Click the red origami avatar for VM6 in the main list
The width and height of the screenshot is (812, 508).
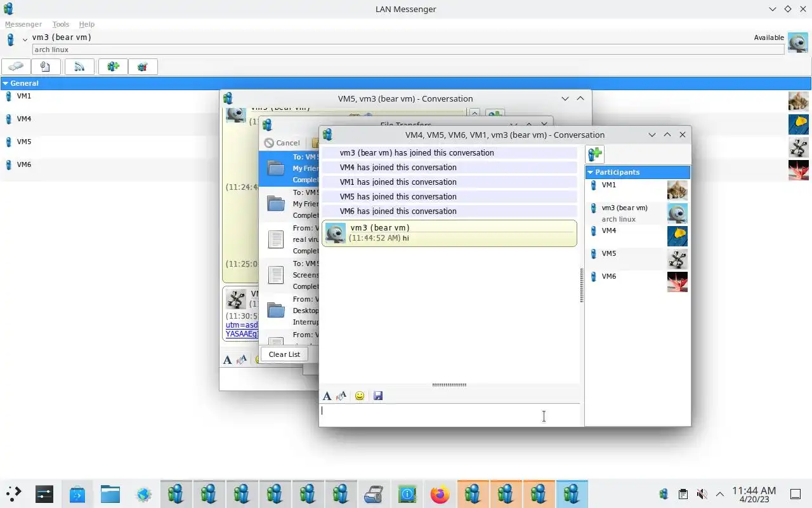tap(799, 170)
